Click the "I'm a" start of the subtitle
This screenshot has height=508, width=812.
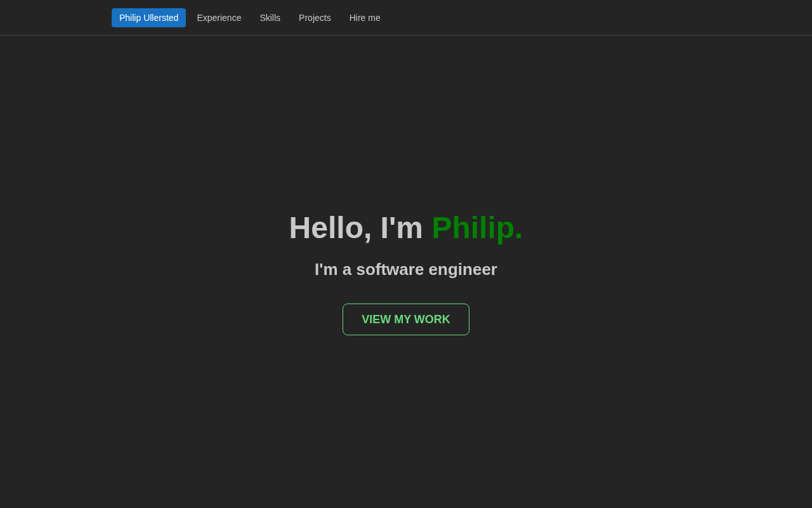point(333,269)
